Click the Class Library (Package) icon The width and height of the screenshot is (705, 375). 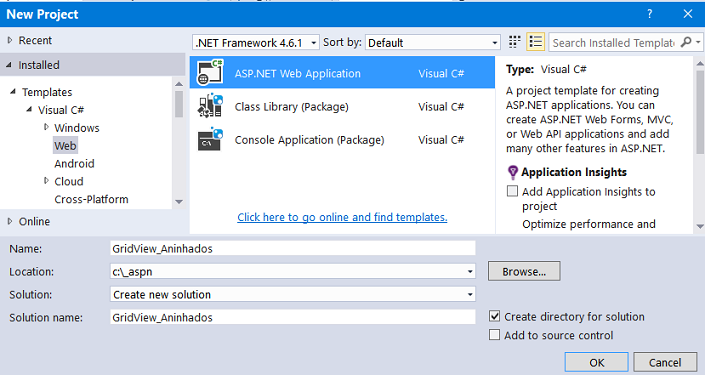click(210, 106)
